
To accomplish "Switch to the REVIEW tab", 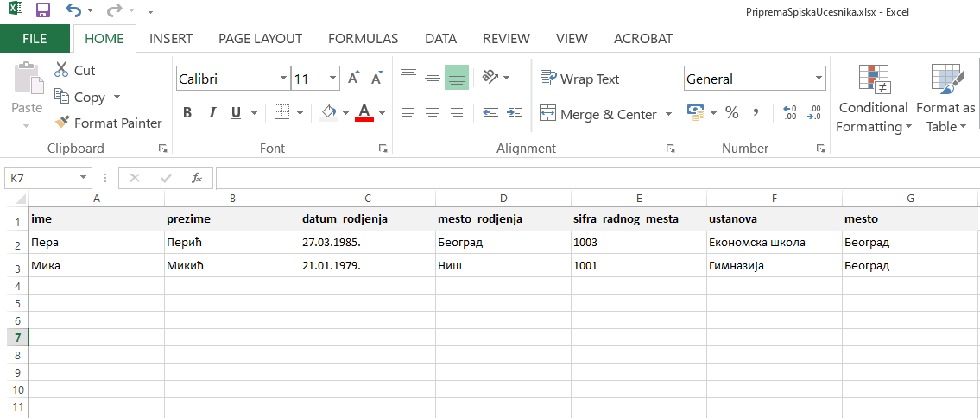I will click(506, 38).
